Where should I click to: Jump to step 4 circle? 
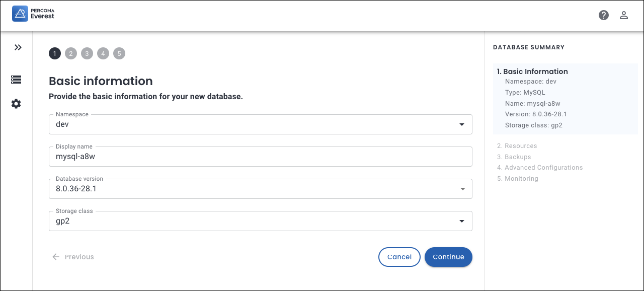(x=103, y=53)
